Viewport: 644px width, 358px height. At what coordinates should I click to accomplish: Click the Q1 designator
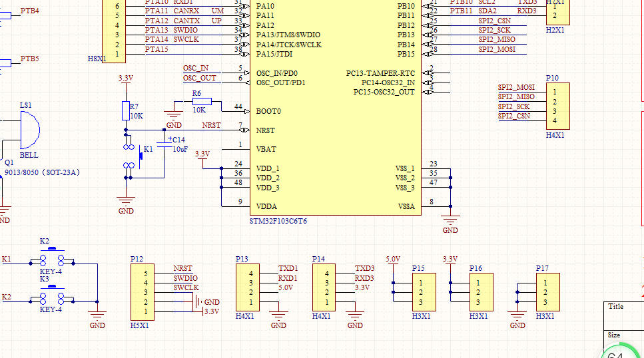coord(9,162)
